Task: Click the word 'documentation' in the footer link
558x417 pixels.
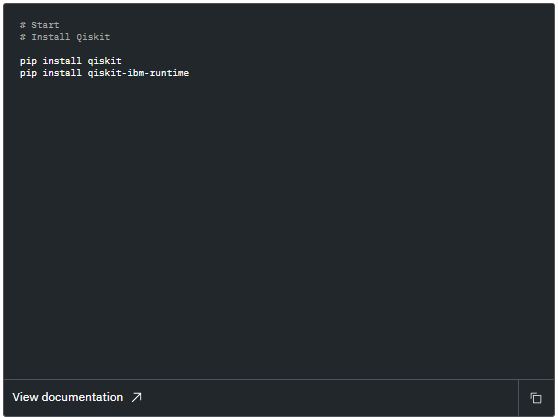Action: point(82,397)
